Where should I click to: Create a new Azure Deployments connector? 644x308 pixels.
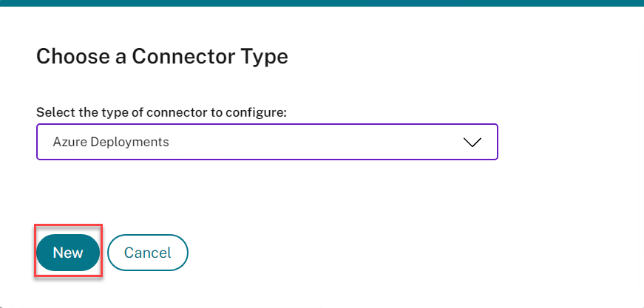pyautogui.click(x=68, y=253)
